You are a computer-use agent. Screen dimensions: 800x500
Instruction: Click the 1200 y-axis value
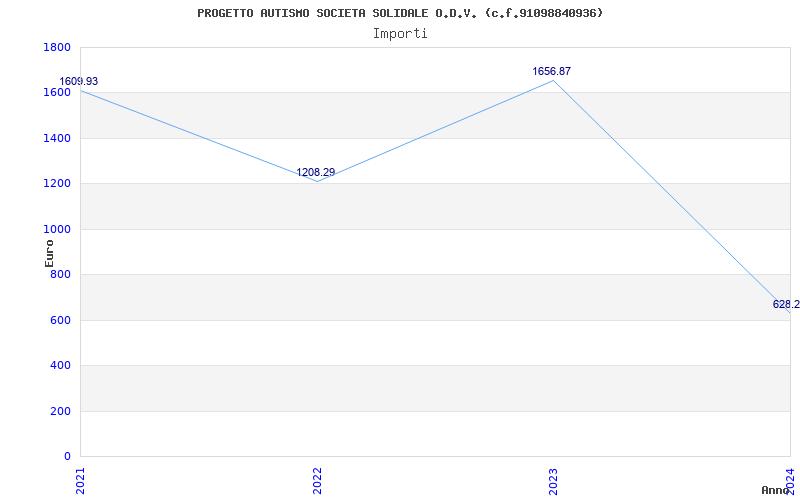pyautogui.click(x=57, y=184)
